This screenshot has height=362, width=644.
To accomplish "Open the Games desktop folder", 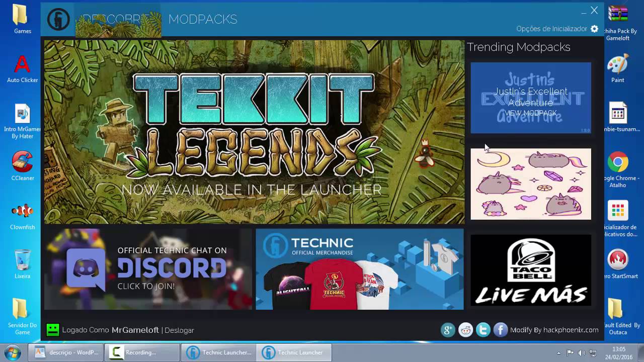I will (22, 20).
